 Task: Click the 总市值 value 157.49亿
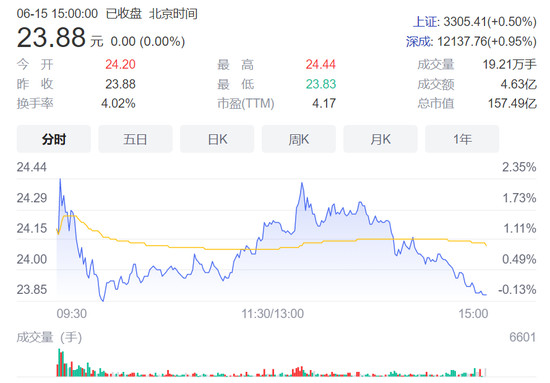(x=512, y=103)
